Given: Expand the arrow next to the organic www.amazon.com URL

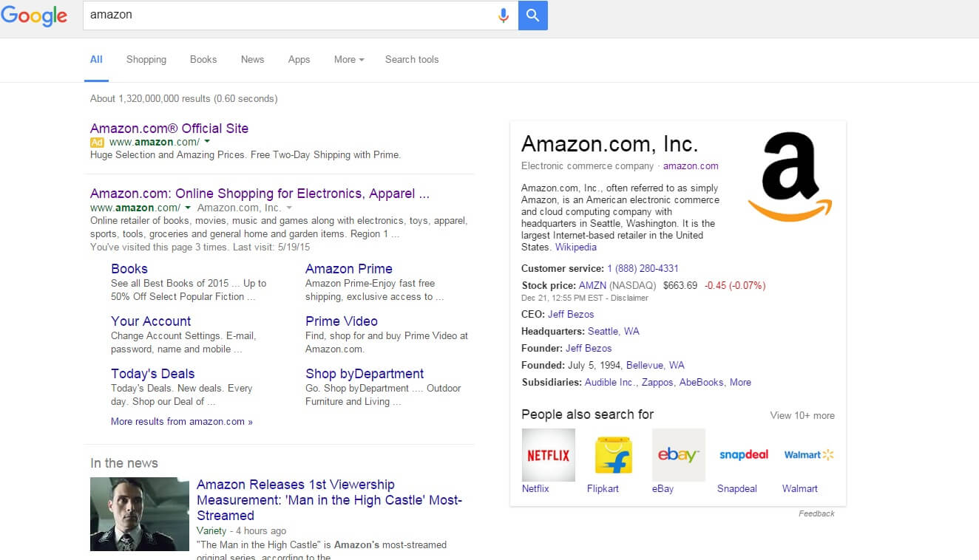Looking at the screenshot, I should tap(188, 208).
